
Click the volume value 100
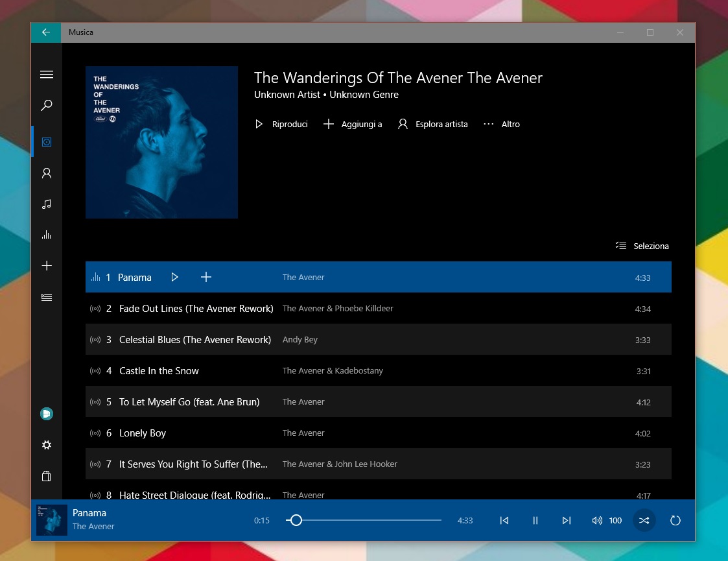coord(615,521)
